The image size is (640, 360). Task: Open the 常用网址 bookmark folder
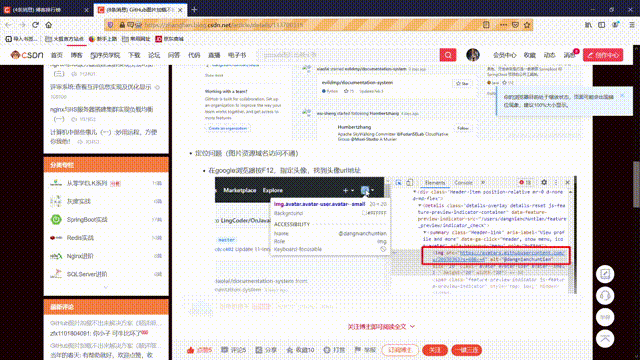[136, 39]
